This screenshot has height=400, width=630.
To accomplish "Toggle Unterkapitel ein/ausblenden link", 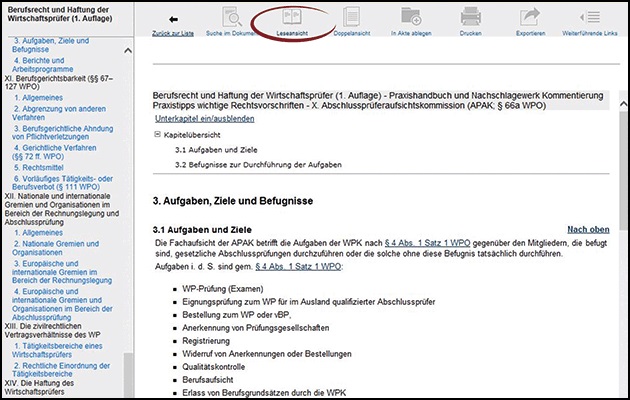I will (211, 118).
